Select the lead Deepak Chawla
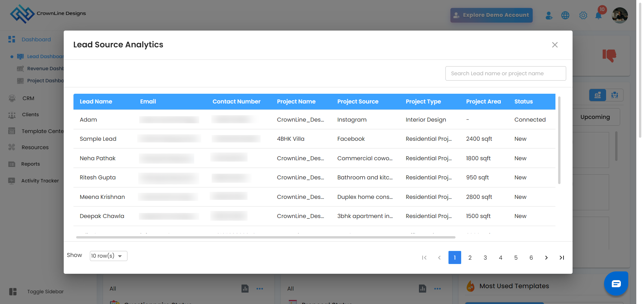The height and width of the screenshot is (304, 644). [x=102, y=216]
